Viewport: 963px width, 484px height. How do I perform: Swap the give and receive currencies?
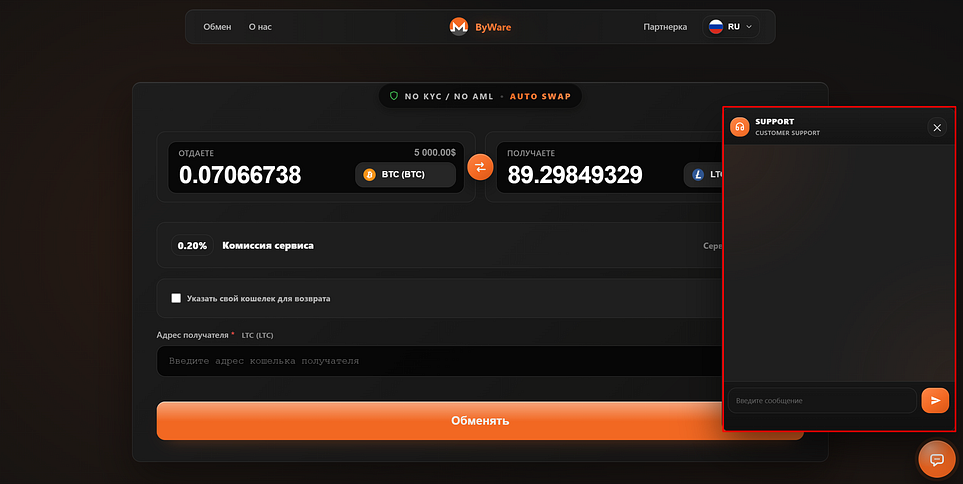[x=480, y=167]
